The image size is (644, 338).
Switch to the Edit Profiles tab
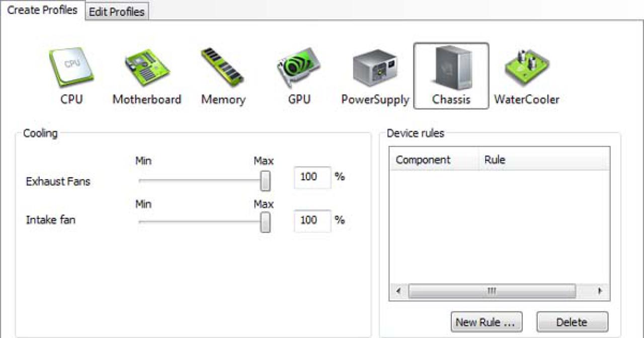coord(117,12)
